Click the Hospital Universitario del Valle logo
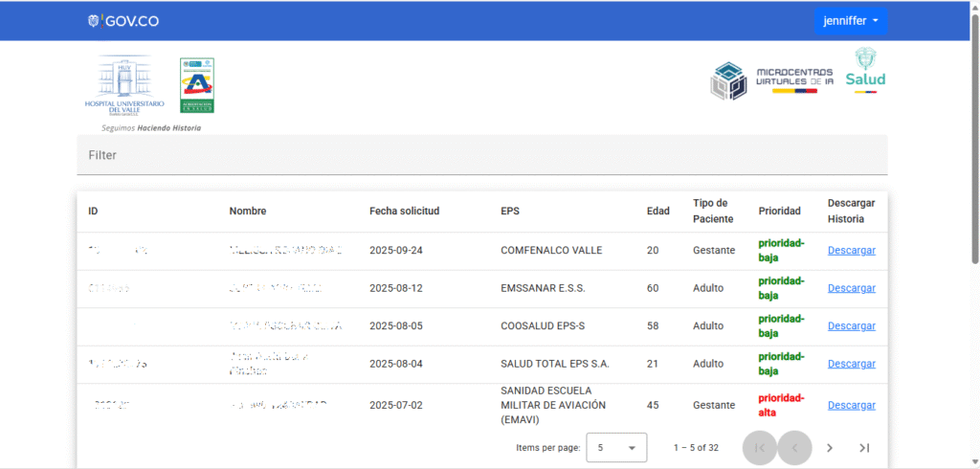 coord(125,87)
